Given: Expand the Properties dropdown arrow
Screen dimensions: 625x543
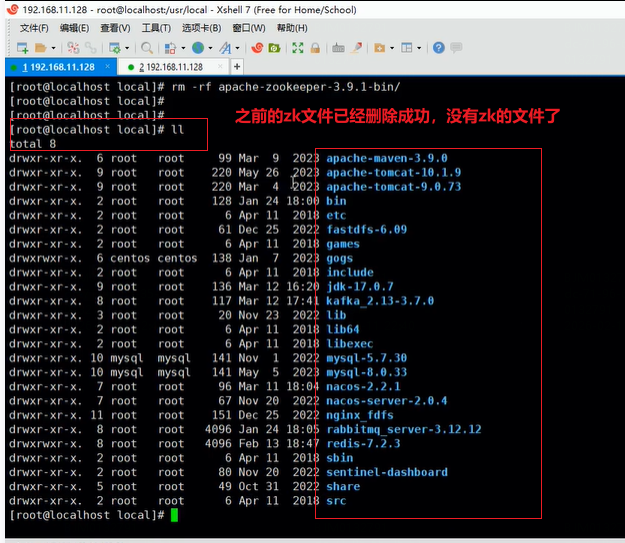Looking at the screenshot, I should [x=127, y=48].
